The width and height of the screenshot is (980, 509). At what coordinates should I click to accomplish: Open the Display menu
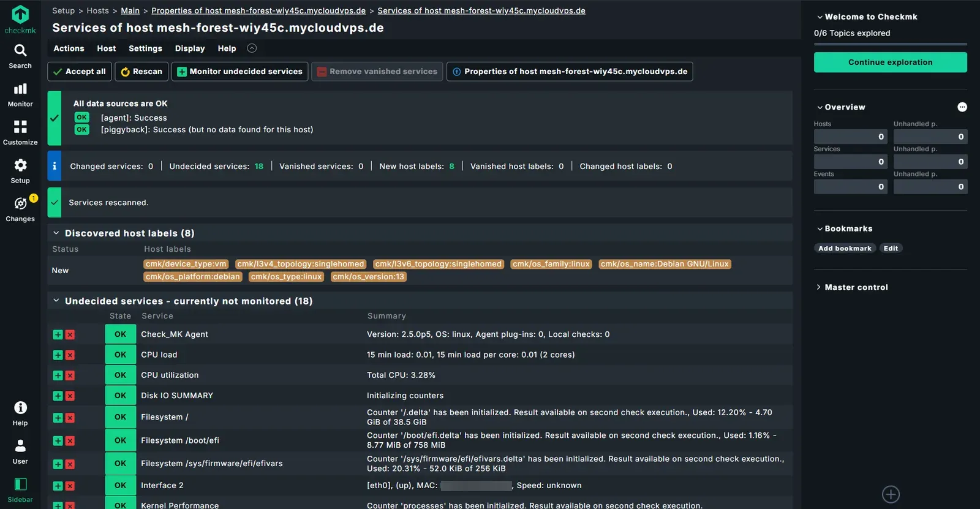190,48
